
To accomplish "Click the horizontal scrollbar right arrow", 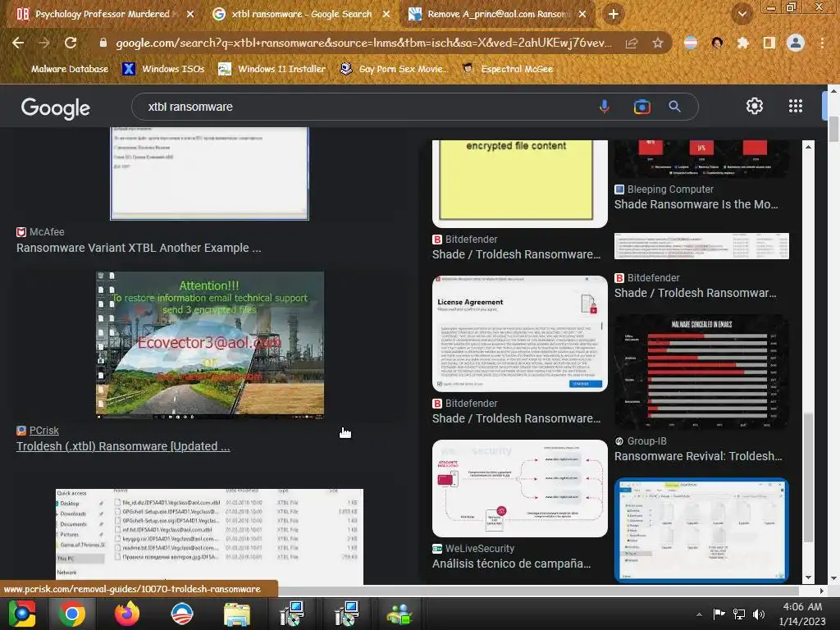I will click(822, 591).
